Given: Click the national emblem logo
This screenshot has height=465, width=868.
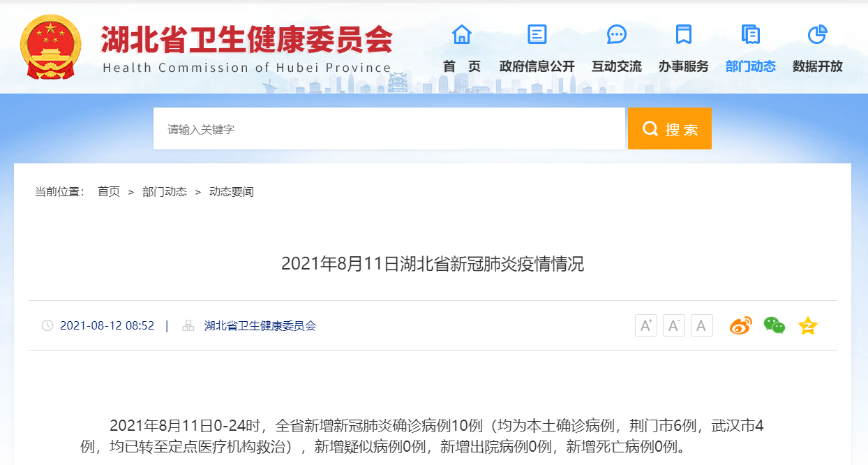Looking at the screenshot, I should point(50,47).
